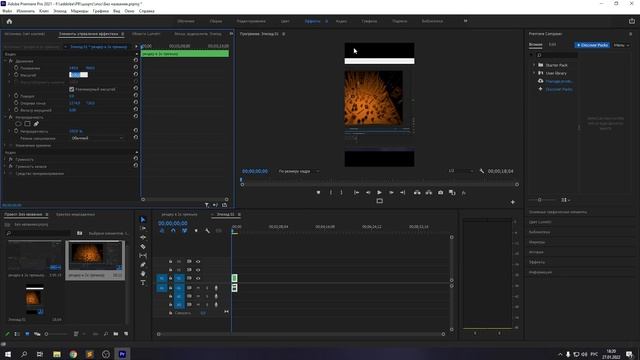The image size is (640, 360).
Task: Click Export Frame camera button
Action: click(x=440, y=192)
